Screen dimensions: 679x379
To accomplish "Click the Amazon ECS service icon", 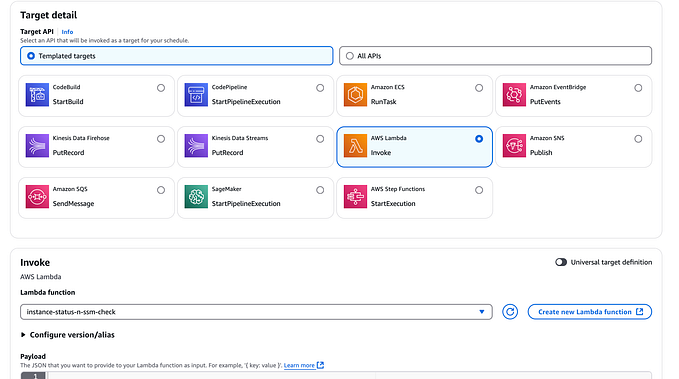I will click(x=355, y=95).
